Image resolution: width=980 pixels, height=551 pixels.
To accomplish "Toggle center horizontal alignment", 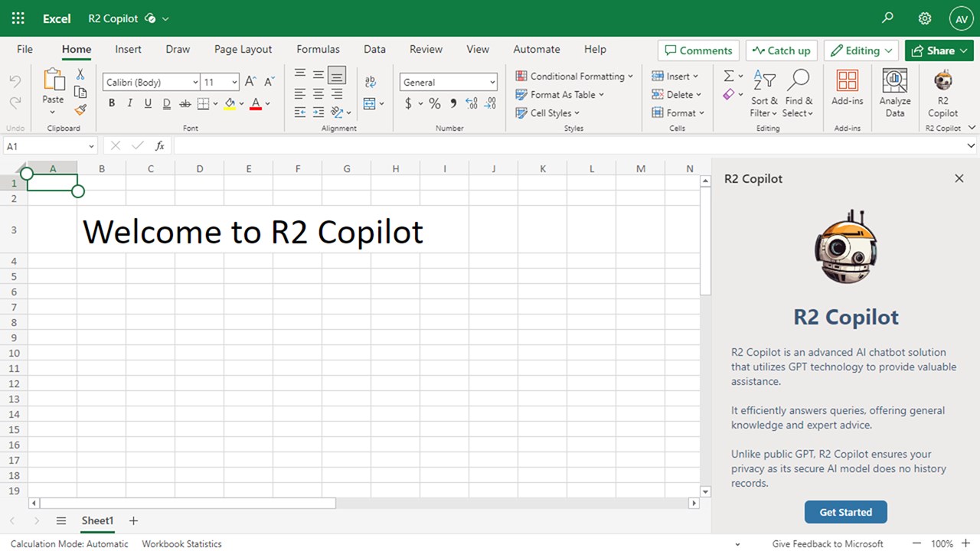I will click(318, 94).
